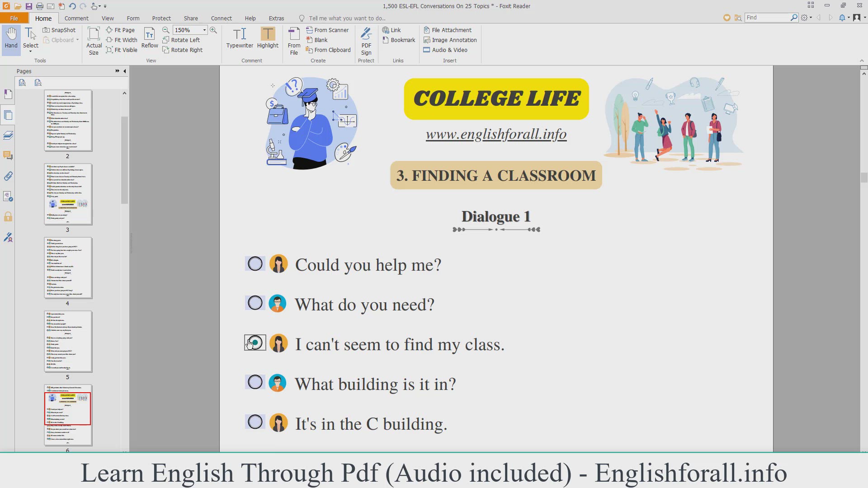
Task: Open the attachments panel paperclip icon
Action: pos(8,176)
